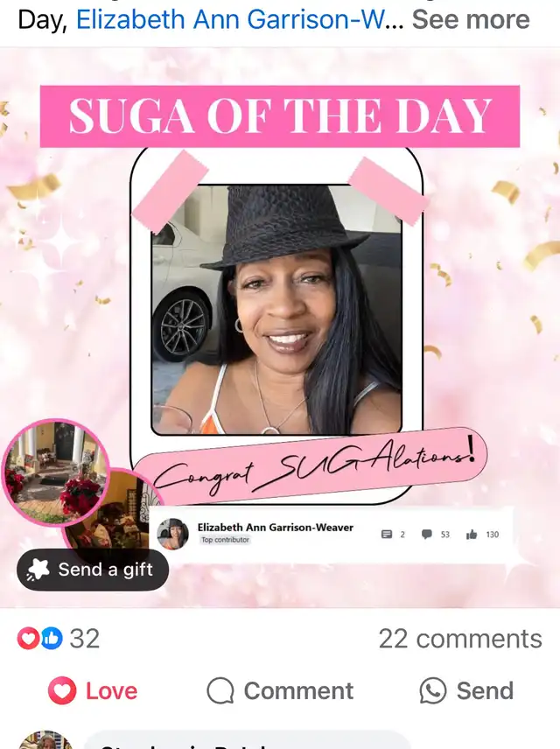Click the Send a gift button

(x=93, y=570)
